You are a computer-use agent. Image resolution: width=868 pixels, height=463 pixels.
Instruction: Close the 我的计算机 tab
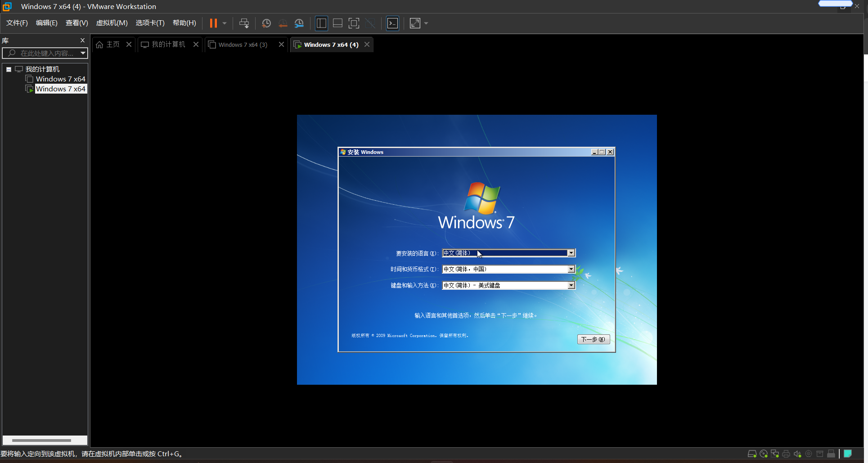pos(196,44)
